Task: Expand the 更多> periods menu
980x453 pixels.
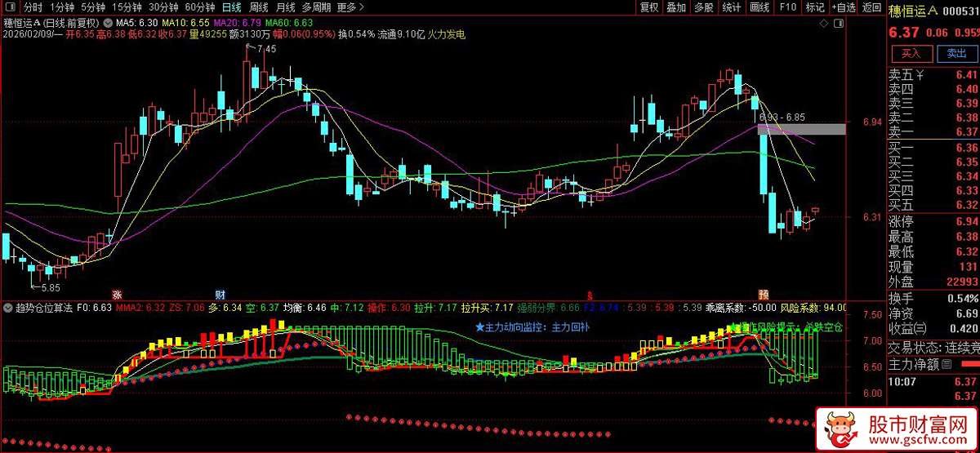Action: click(350, 7)
